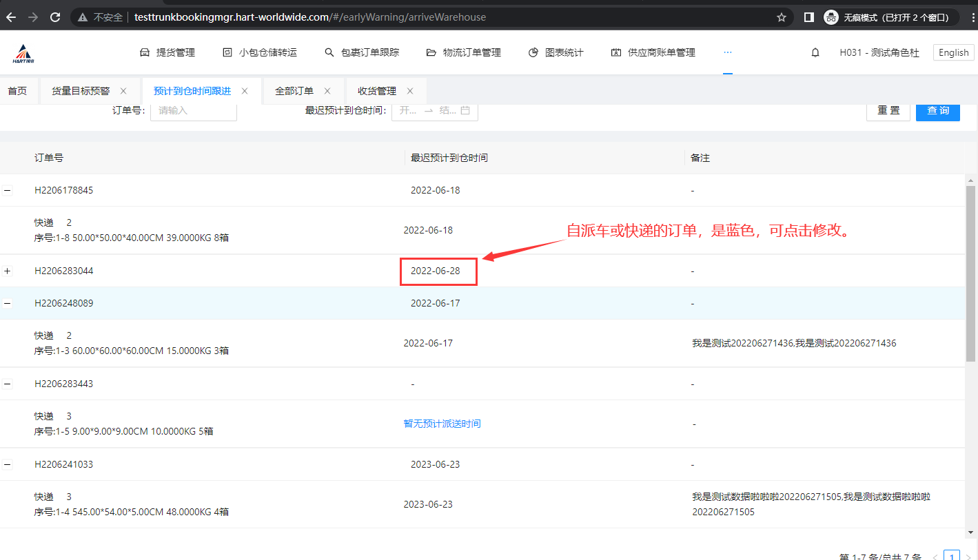Collapse order H2206178845 row
This screenshot has width=978, height=560.
tap(8, 191)
